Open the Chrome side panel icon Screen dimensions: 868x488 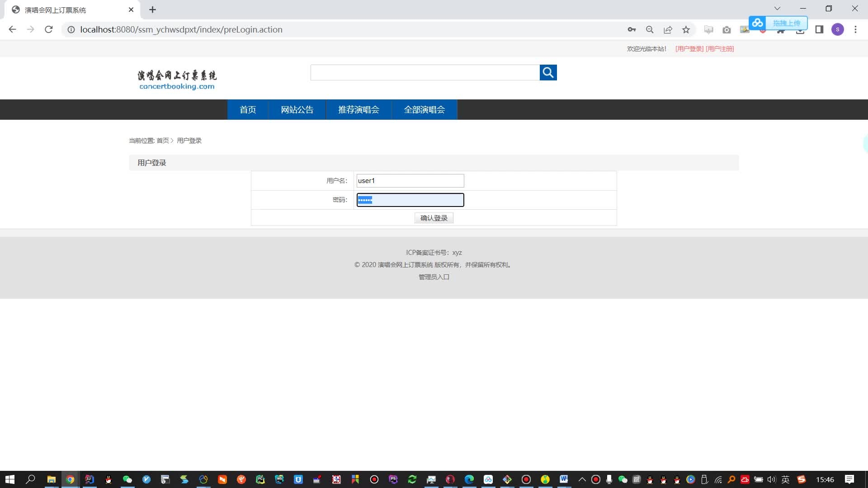pyautogui.click(x=819, y=29)
